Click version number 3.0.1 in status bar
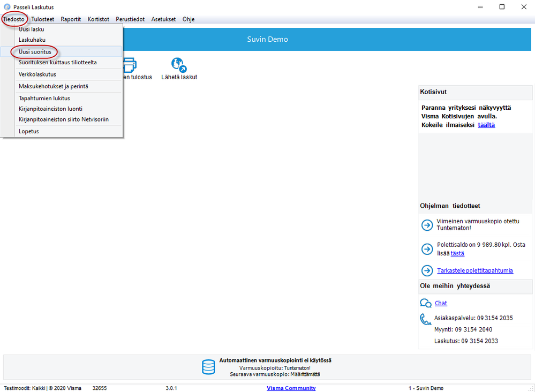The image size is (535, 392). pos(171,388)
